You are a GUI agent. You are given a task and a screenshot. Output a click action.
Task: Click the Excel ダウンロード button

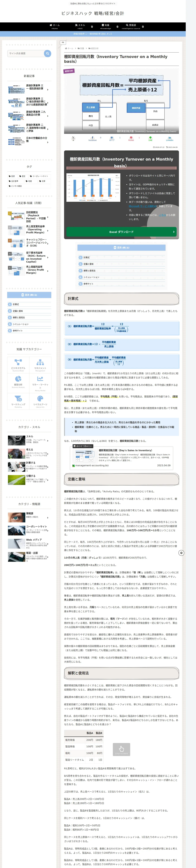point(121,232)
